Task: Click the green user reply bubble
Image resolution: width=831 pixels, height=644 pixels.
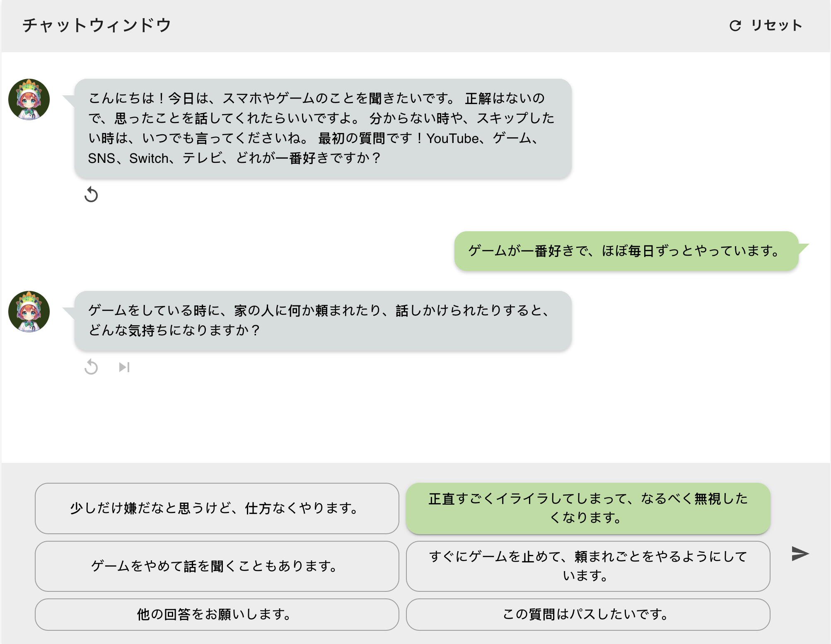Action: 626,251
